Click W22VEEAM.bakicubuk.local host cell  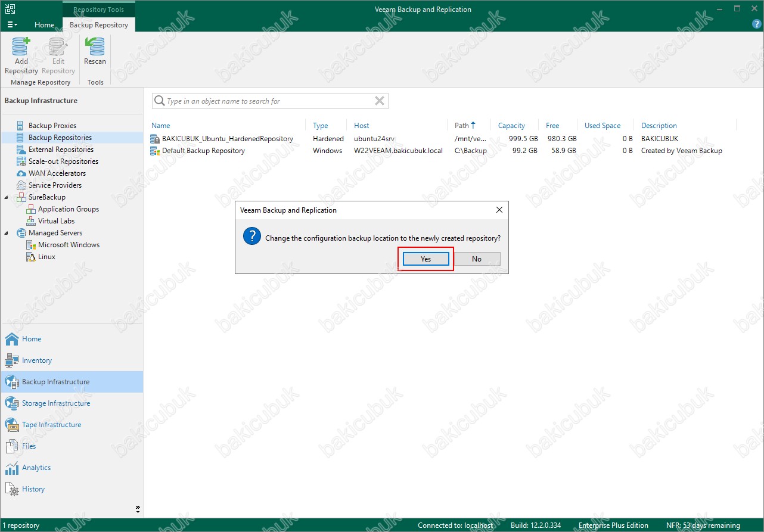coord(398,151)
